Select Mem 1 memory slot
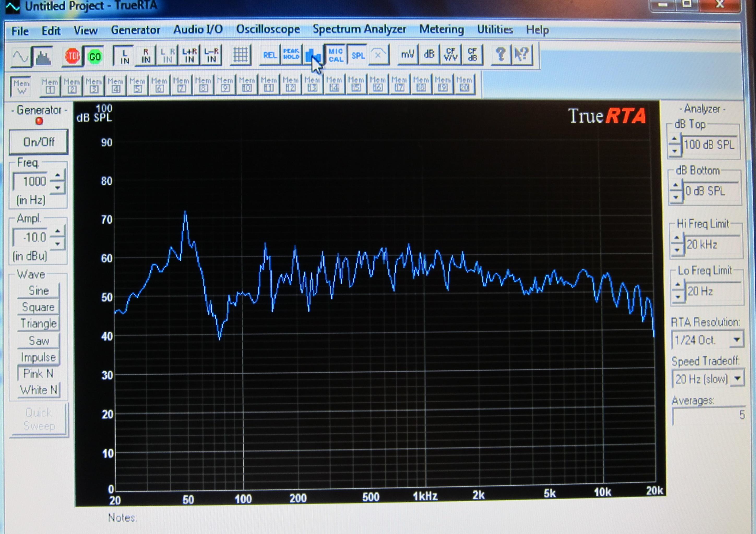The image size is (756, 534). (x=50, y=86)
